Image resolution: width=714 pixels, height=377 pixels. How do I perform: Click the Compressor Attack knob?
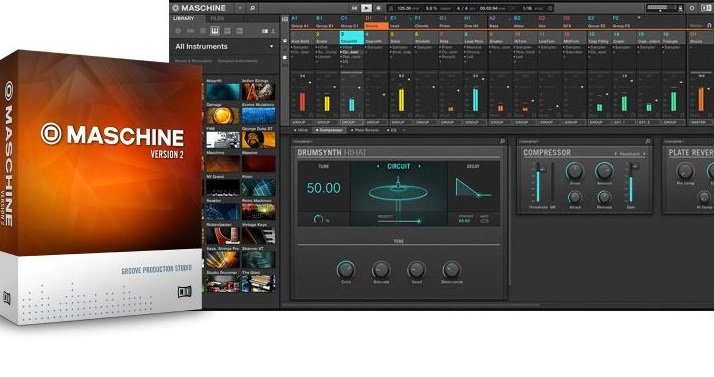[575, 197]
